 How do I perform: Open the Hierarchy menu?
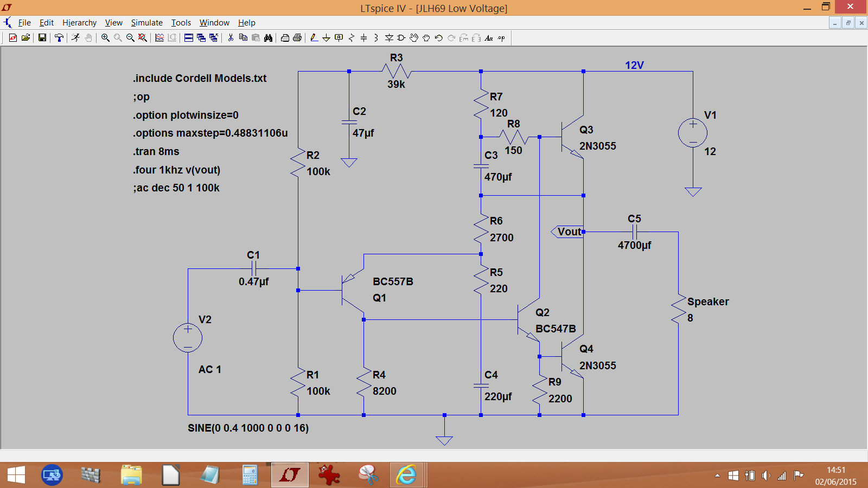pyautogui.click(x=79, y=23)
